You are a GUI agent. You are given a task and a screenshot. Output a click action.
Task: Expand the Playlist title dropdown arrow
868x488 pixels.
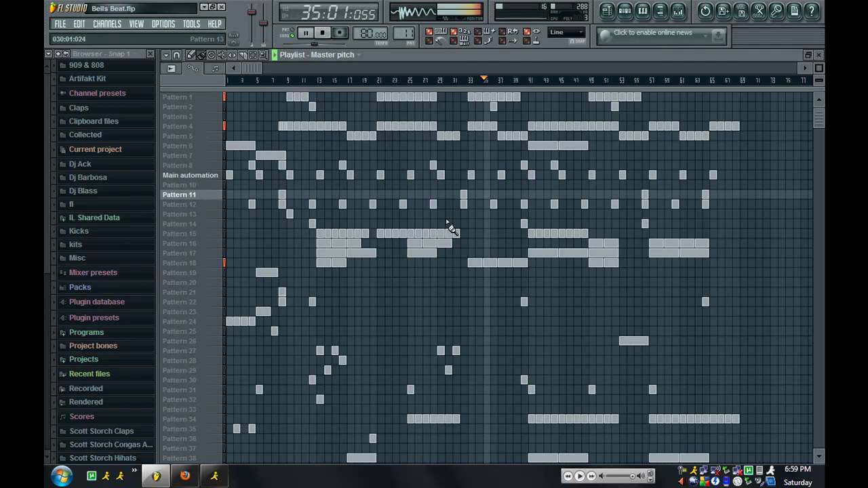pos(358,55)
